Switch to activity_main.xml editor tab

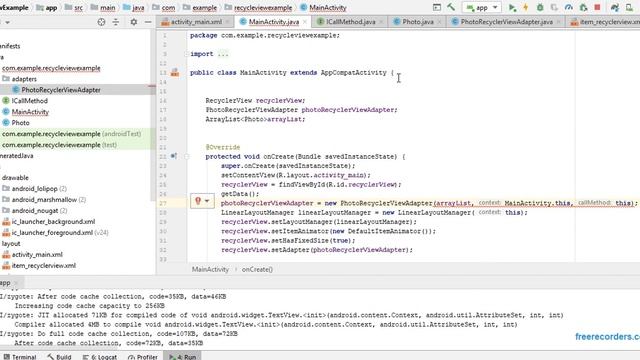[x=196, y=22]
